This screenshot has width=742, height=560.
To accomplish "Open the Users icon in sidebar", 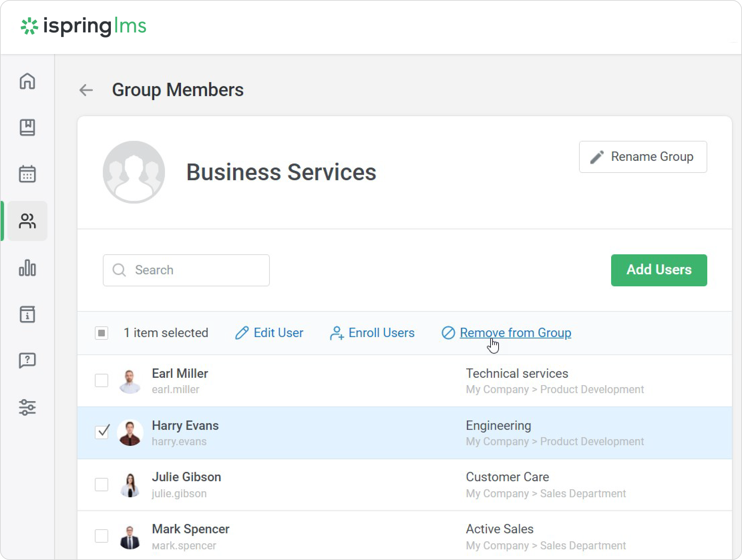I will [27, 221].
